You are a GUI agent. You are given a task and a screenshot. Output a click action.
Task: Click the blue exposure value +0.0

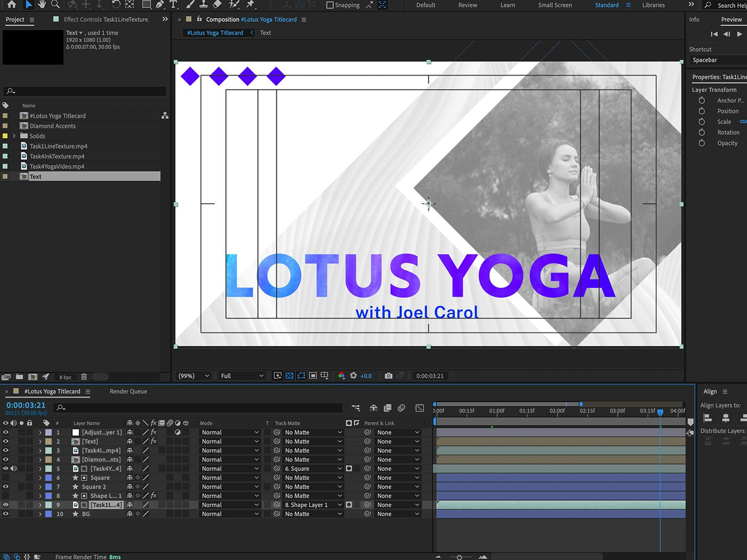pos(366,376)
